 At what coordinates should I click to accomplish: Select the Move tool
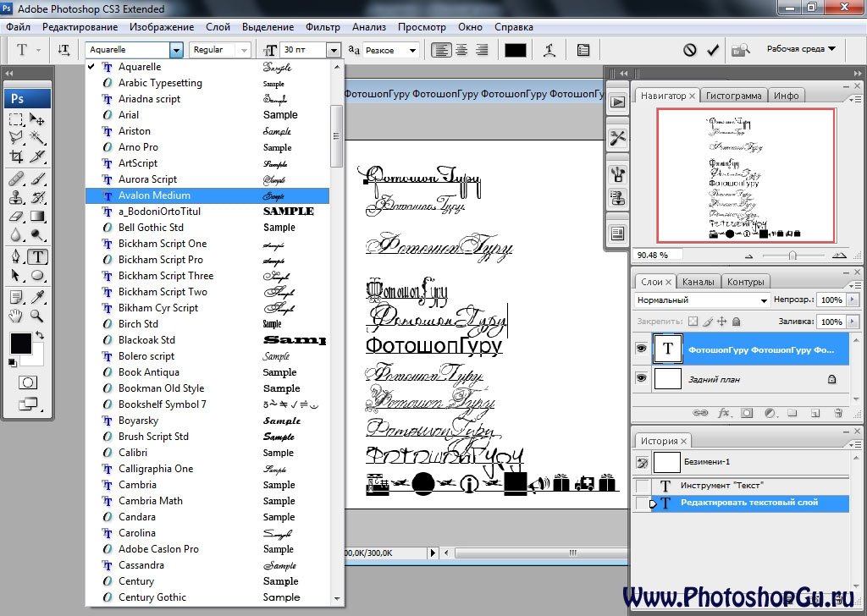point(37,119)
